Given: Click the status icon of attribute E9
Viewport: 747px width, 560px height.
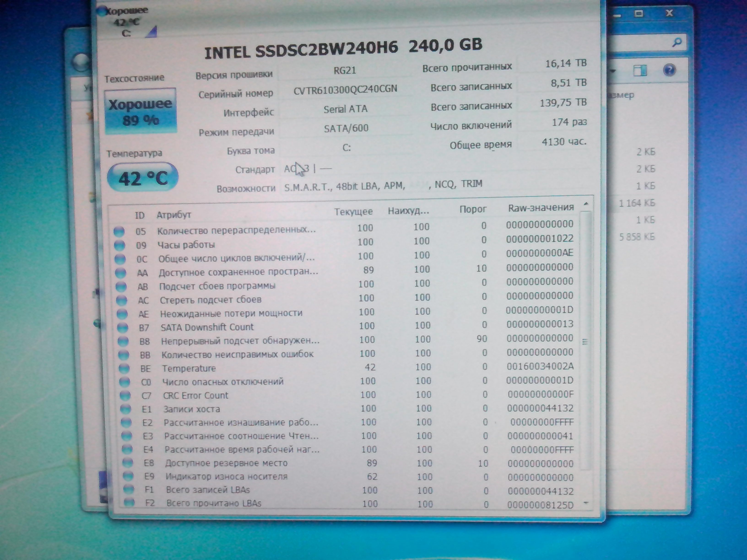Looking at the screenshot, I should [x=128, y=476].
